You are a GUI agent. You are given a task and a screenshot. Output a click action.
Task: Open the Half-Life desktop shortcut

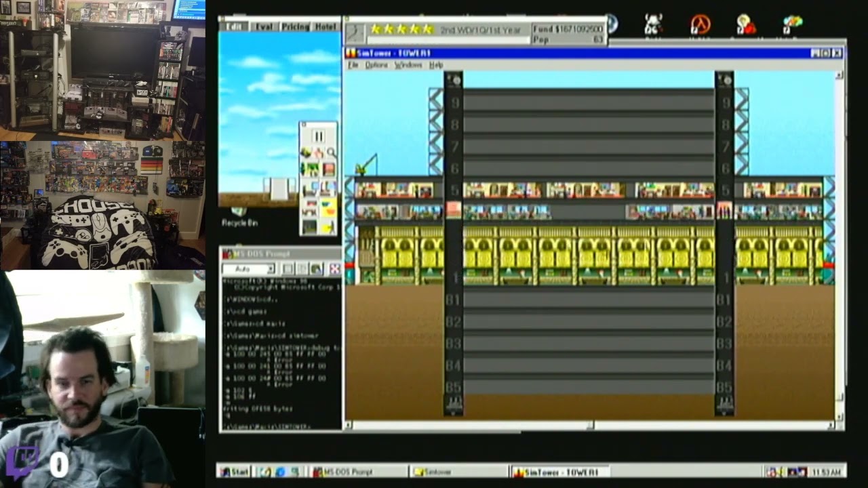pyautogui.click(x=700, y=25)
